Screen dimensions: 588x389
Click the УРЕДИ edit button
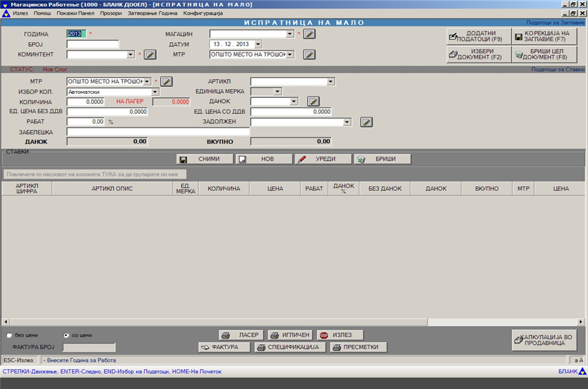pos(323,159)
